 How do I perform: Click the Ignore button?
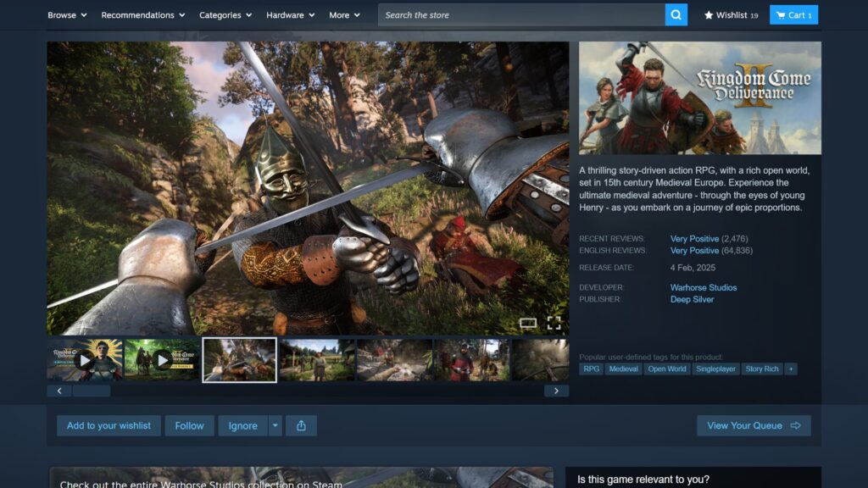coord(243,425)
